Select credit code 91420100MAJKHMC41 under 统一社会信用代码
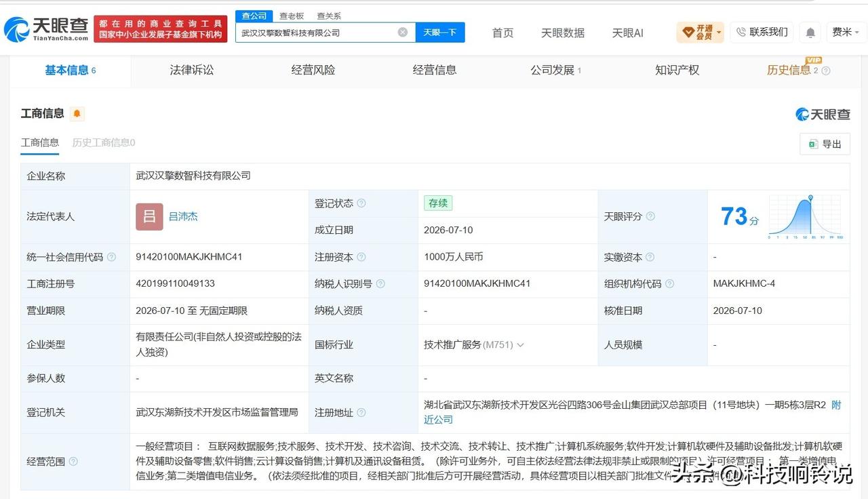 tap(189, 257)
